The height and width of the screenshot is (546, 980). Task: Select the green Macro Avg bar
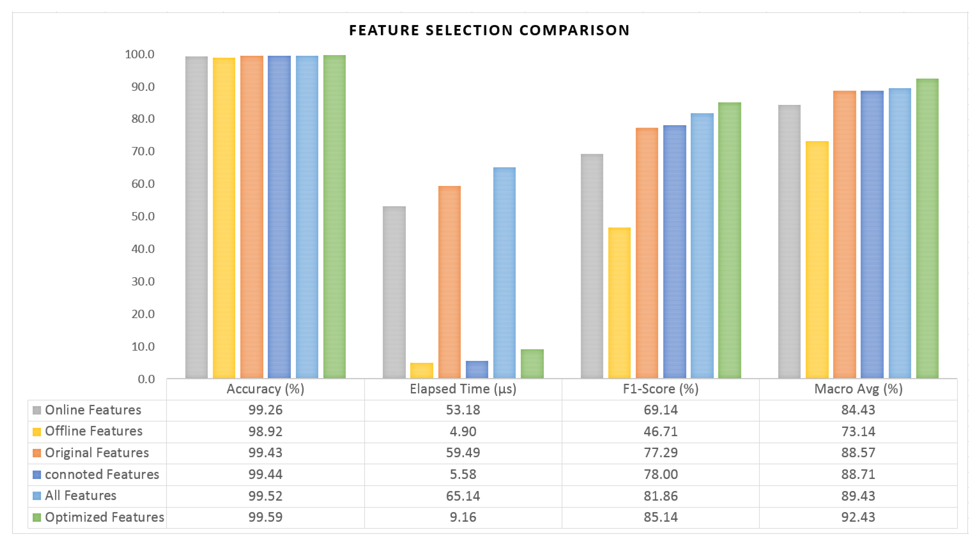coord(927,228)
